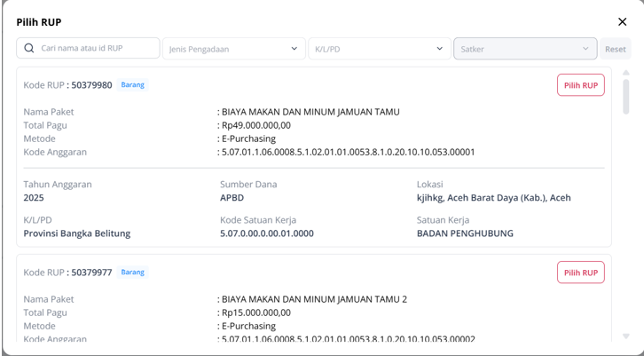Choose Pilih RUP for code 50379980
This screenshot has height=356, width=644.
coord(581,85)
